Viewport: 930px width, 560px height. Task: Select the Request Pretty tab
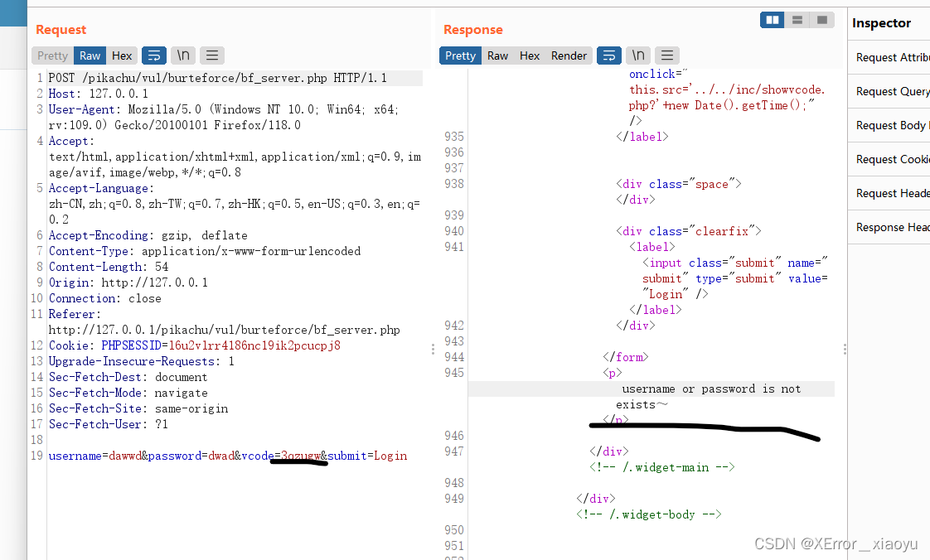tap(52, 56)
